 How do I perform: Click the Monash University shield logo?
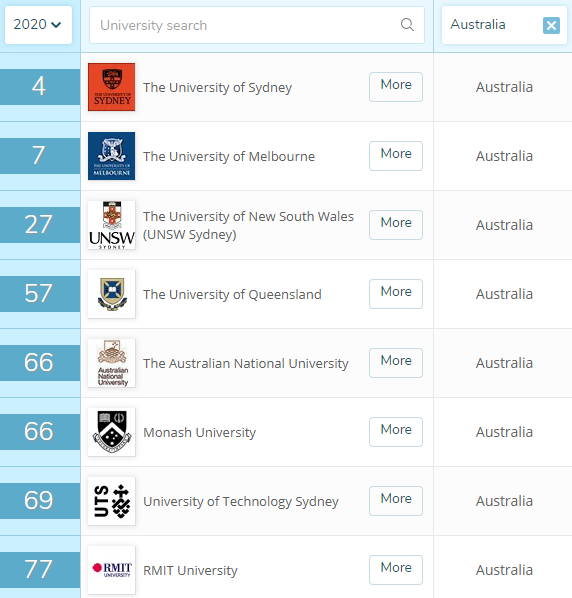112,432
